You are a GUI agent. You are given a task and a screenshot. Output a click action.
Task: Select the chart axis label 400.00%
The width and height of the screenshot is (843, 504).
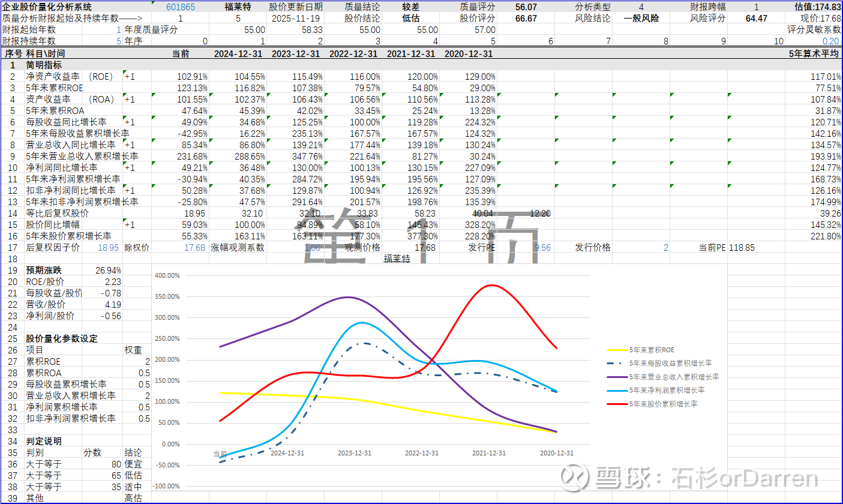(x=167, y=275)
